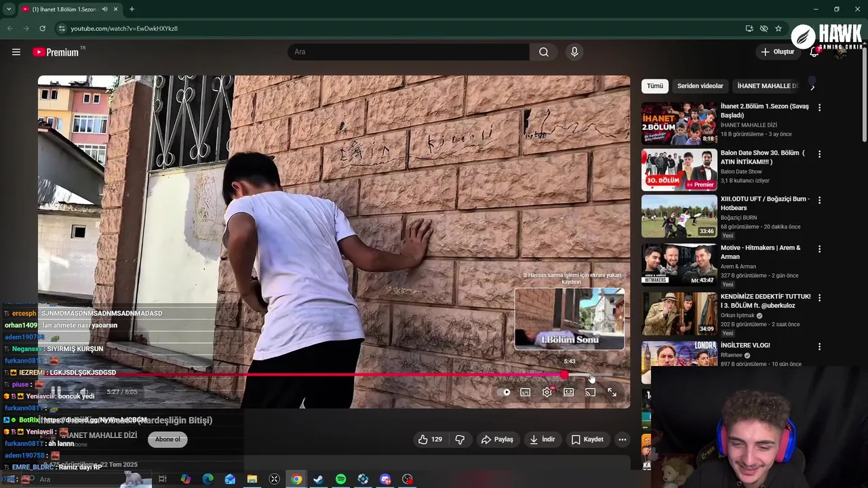868x488 pixels.
Task: Open Microsoft Edge from the taskbar
Action: click(208, 479)
